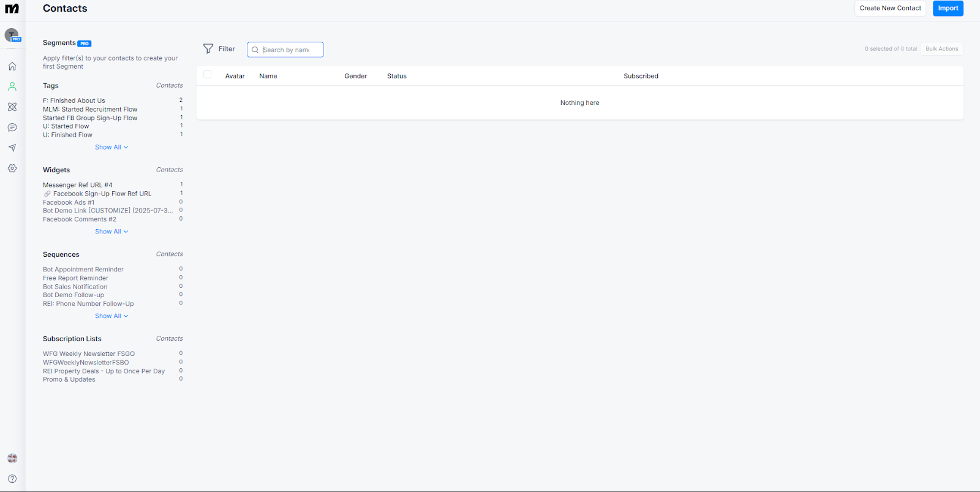The width and height of the screenshot is (980, 492).
Task: Open the Bulk Actions dropdown
Action: pyautogui.click(x=941, y=49)
